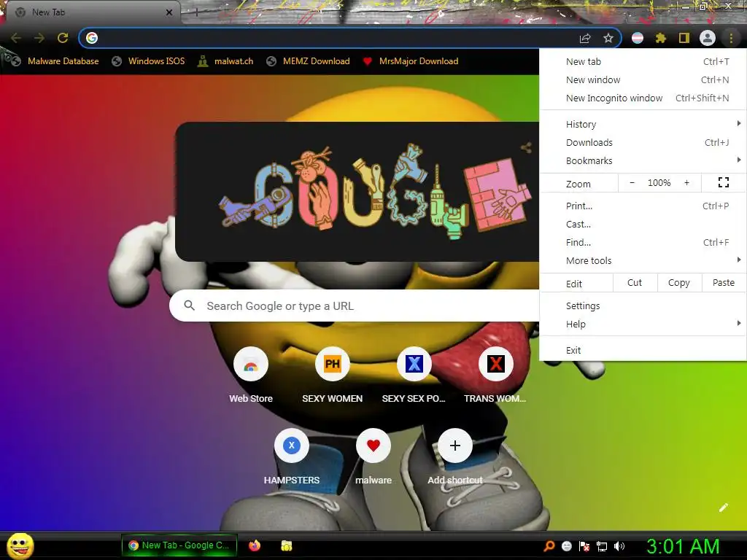This screenshot has width=747, height=560.
Task: Bookmark this tab with the star icon
Action: click(608, 38)
